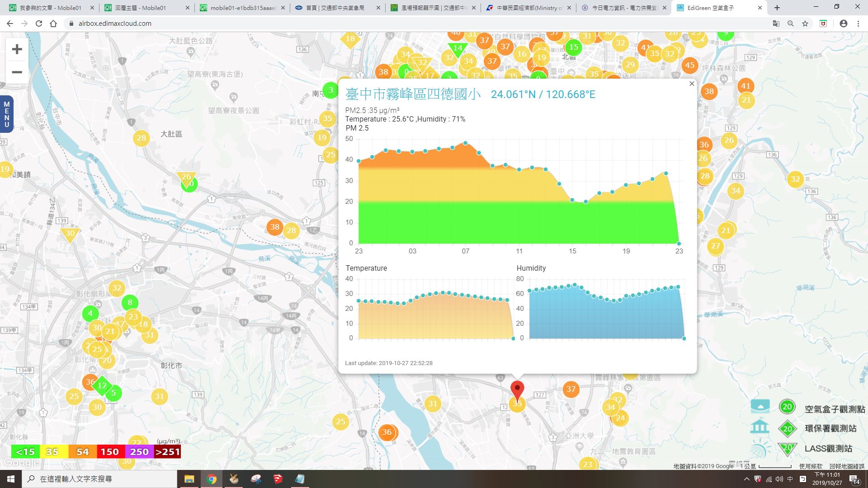Viewport: 868px width, 488px height.
Task: Bookmark this page with star icon
Action: 805,23
